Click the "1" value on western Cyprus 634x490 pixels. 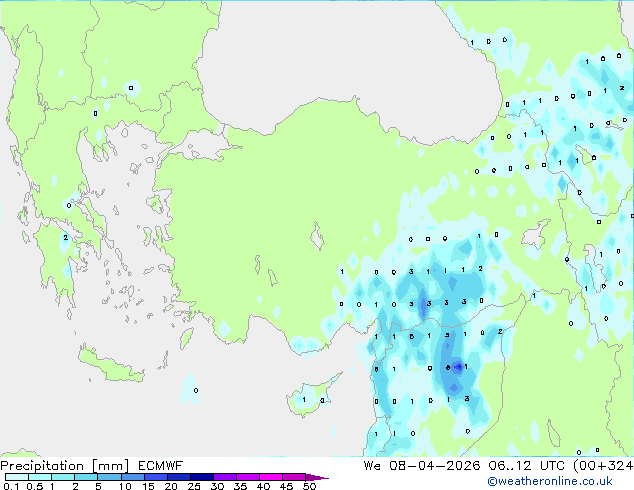(x=304, y=400)
